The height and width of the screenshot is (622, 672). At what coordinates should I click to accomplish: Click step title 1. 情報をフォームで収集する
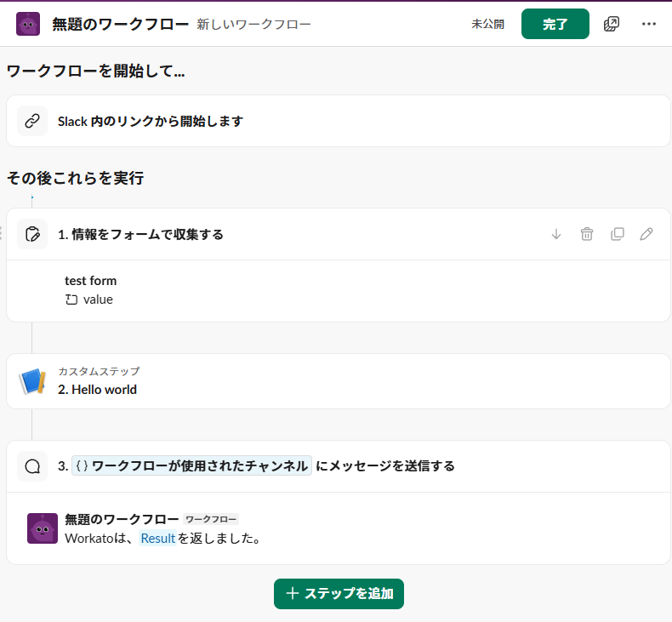(140, 235)
